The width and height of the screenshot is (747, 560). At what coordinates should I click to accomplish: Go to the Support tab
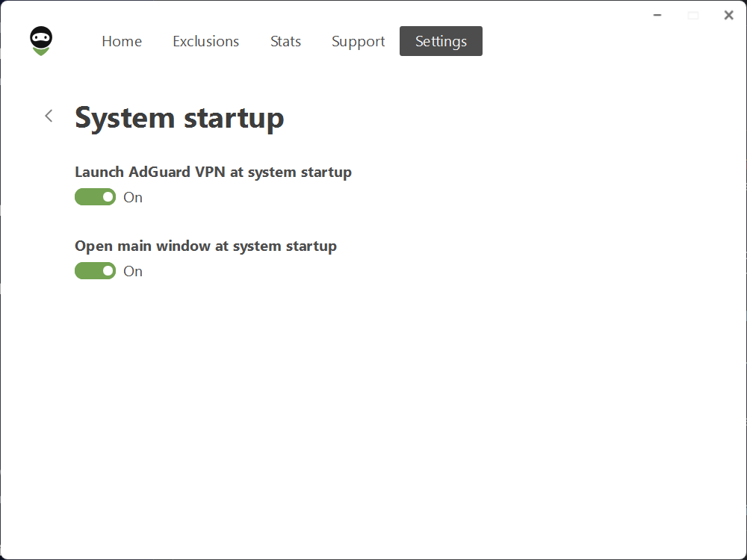click(359, 41)
